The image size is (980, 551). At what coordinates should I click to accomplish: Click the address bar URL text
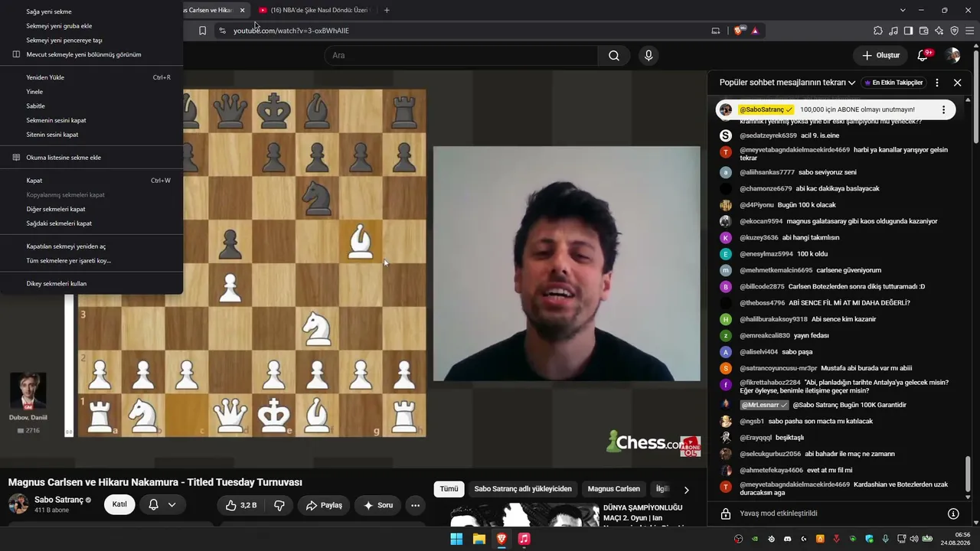[x=291, y=31]
